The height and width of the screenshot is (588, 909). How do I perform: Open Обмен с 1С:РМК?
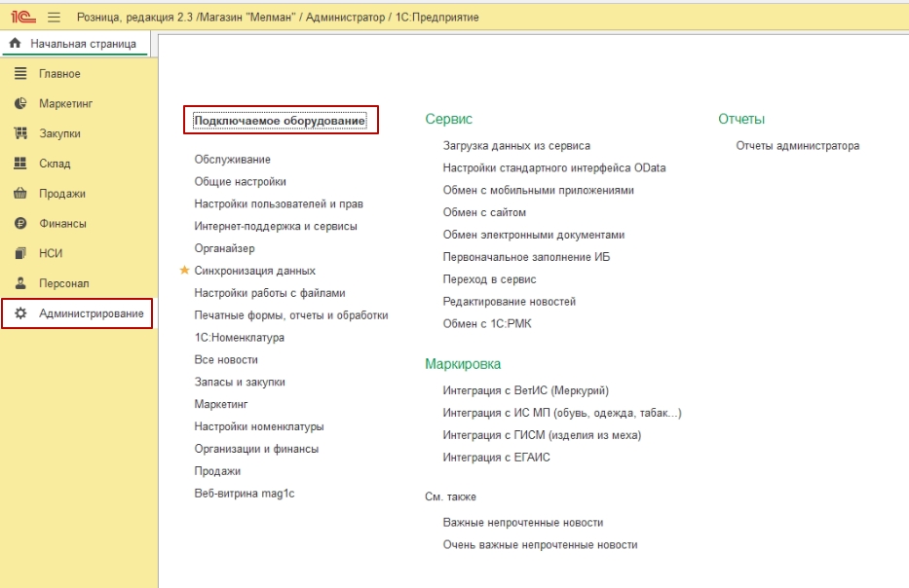click(487, 324)
